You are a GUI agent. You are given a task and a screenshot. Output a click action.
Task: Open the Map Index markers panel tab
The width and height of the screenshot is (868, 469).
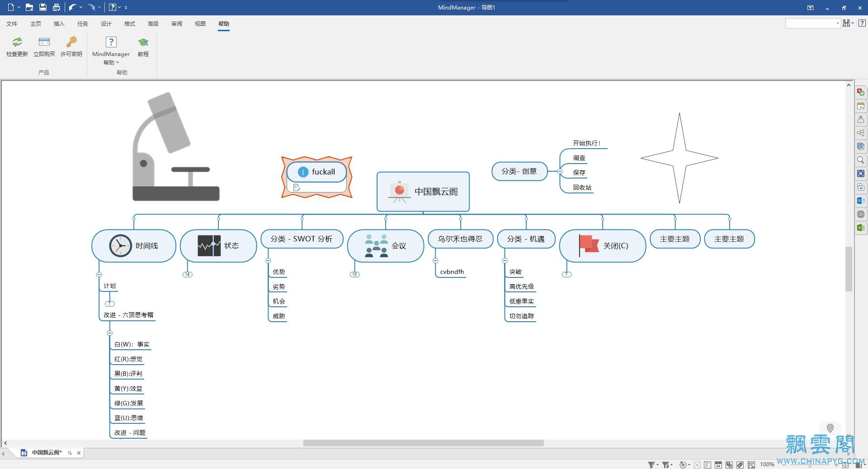click(861, 92)
